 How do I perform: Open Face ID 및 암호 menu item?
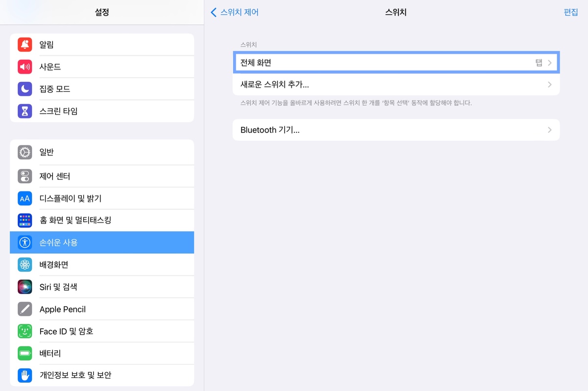pyautogui.click(x=67, y=331)
